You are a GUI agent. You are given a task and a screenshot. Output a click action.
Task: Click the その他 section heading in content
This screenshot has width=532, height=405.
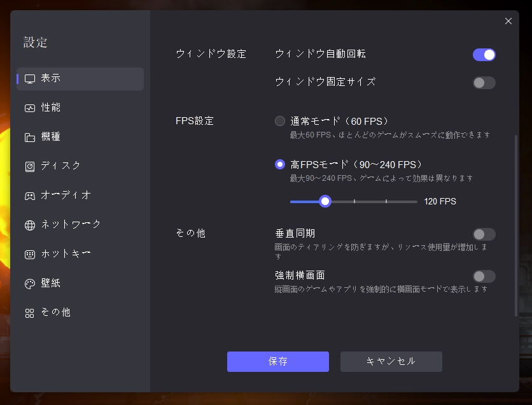coord(191,233)
